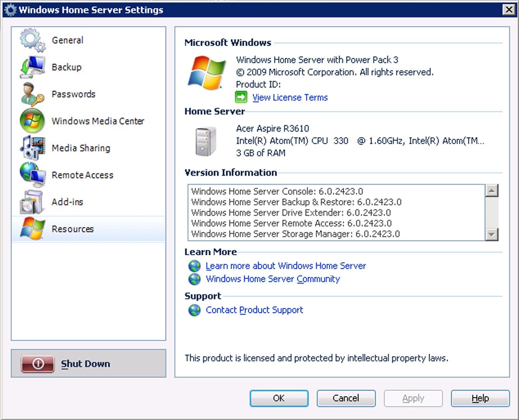
Task: Click the red Shut Down power icon
Action: click(38, 363)
